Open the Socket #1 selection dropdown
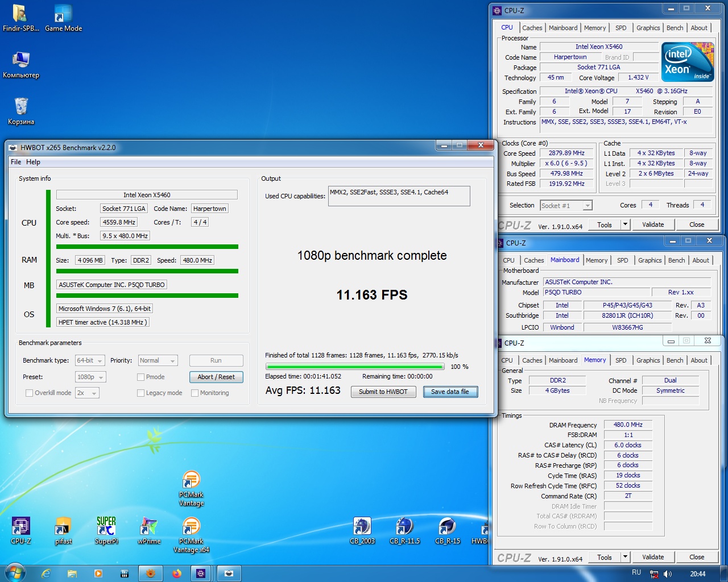 pyautogui.click(x=566, y=205)
